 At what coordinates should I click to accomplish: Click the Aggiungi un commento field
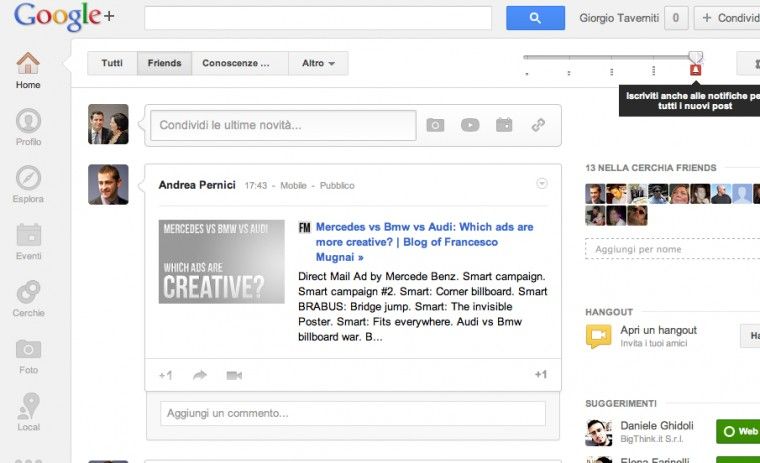click(353, 413)
